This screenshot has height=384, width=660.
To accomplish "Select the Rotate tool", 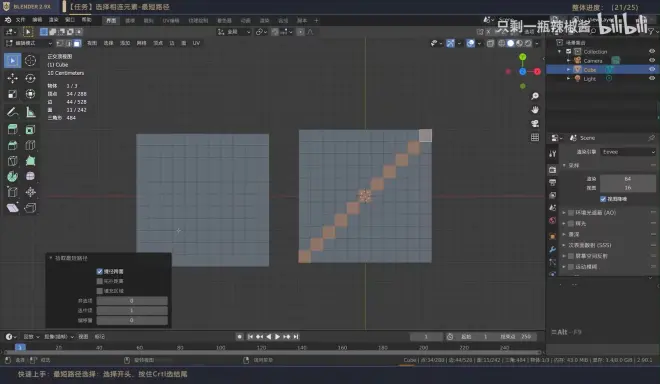I will [x=30, y=78].
